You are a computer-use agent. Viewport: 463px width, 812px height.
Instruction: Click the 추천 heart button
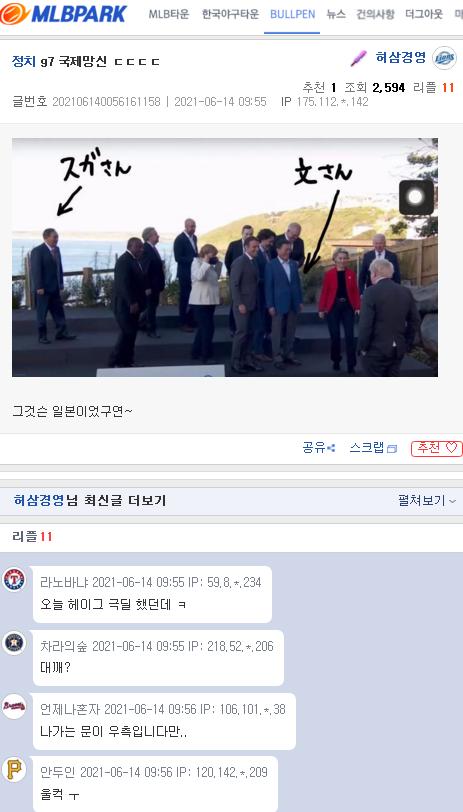(437, 448)
